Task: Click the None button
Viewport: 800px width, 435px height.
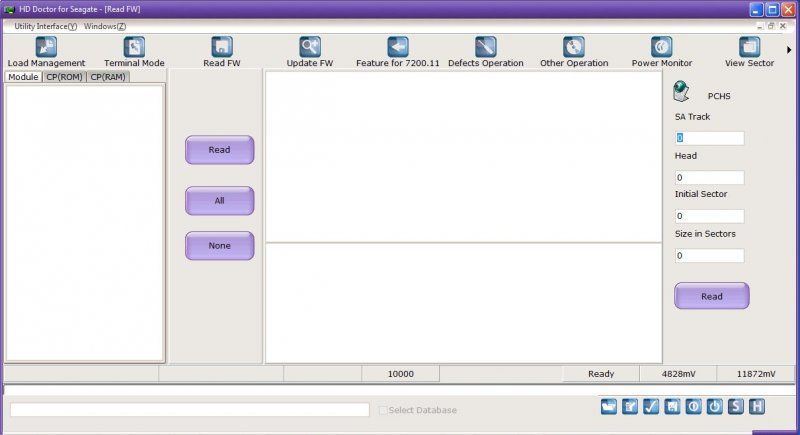Action: point(219,246)
